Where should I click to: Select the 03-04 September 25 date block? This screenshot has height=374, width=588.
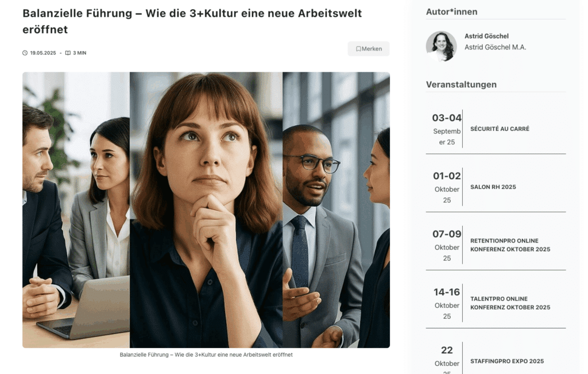(447, 129)
